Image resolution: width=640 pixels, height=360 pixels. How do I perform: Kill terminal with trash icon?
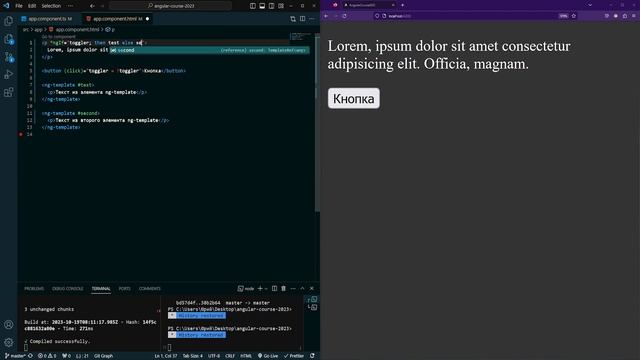pos(284,289)
